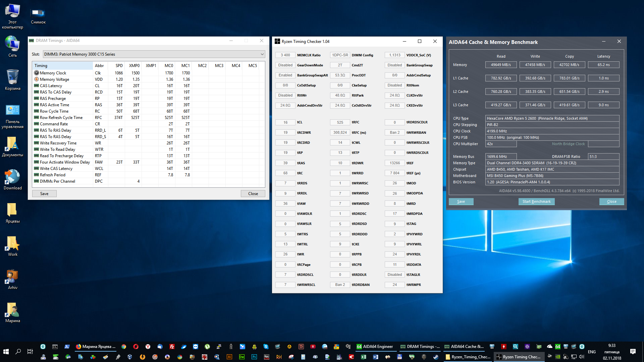This screenshot has height=362, width=644.
Task: Click the tCL value field showing 16
Action: click(x=285, y=122)
